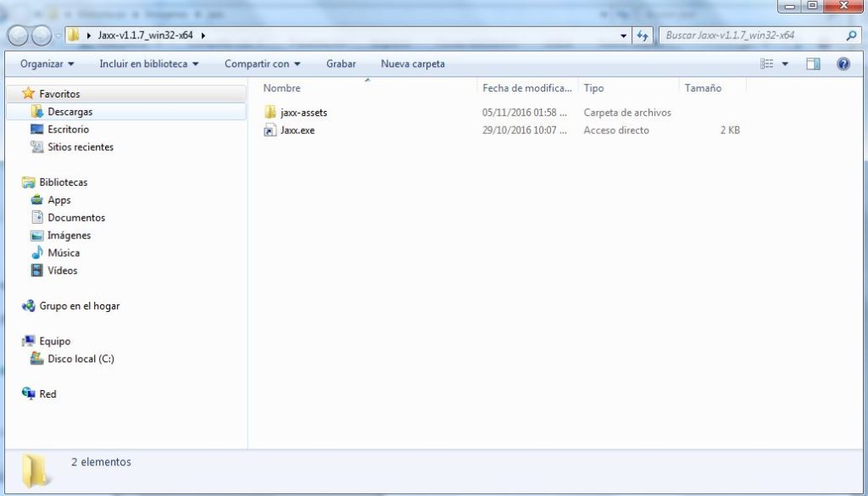Select Grupo en el hogar label
Viewport: 868px width, 496px height.
(80, 305)
